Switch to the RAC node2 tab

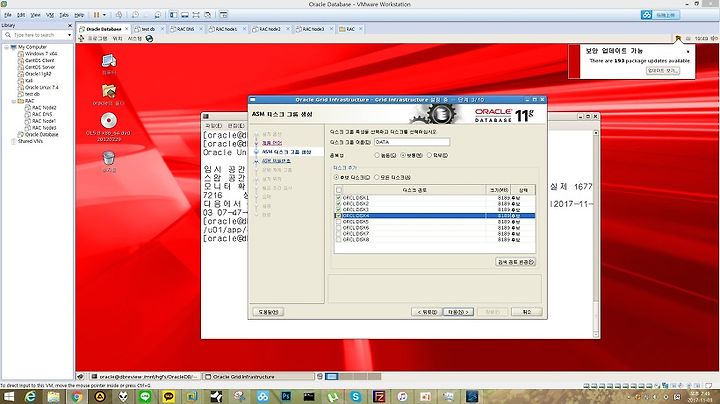(x=270, y=29)
